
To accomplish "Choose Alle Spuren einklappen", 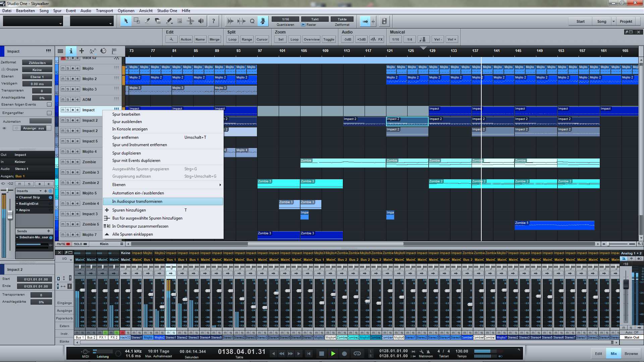I will pyautogui.click(x=163, y=234).
